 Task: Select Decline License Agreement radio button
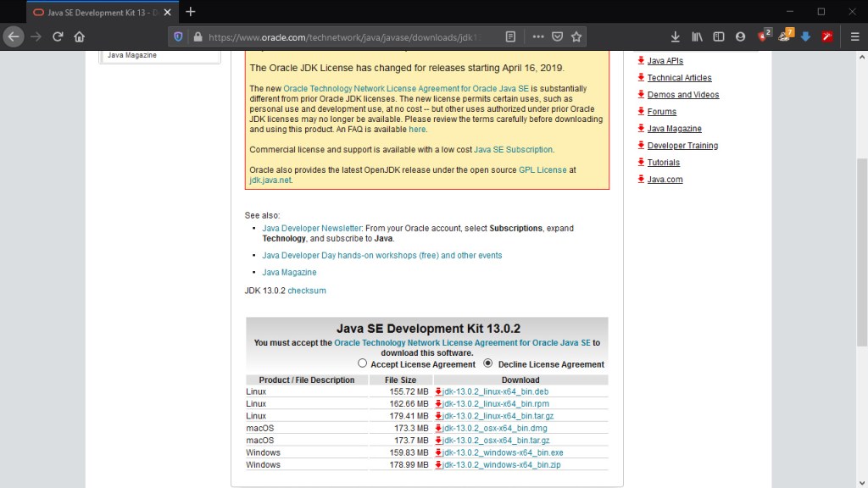pyautogui.click(x=488, y=363)
